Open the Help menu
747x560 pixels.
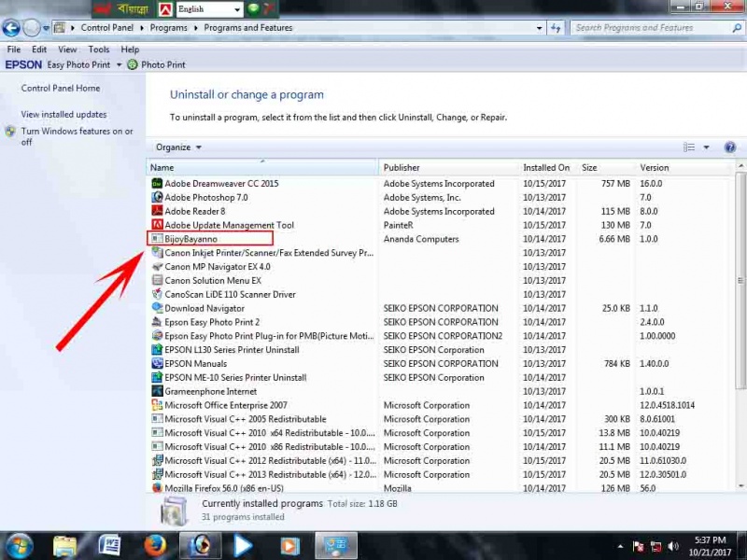tap(130, 49)
